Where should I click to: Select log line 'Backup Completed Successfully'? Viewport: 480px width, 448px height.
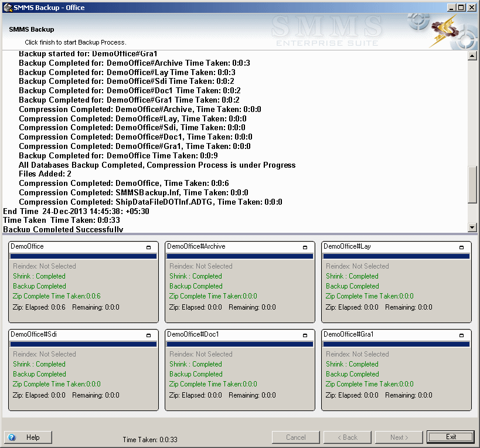point(63,229)
